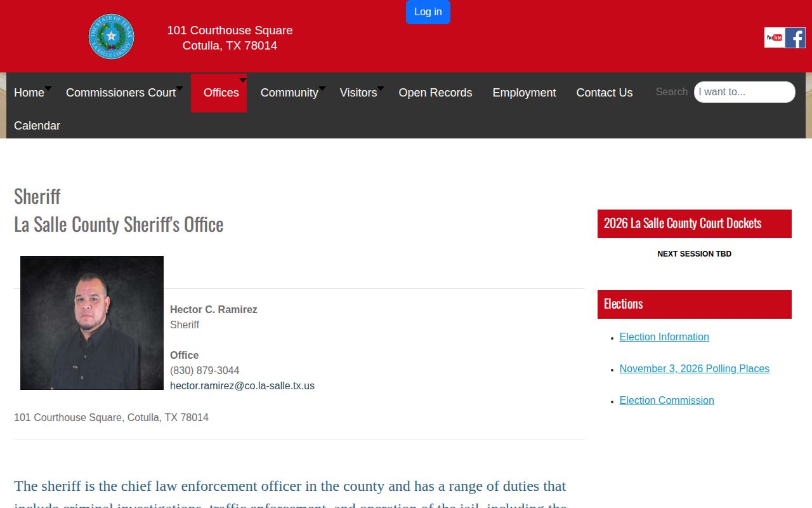Click the Elections section header
Image resolution: width=812 pixels, height=508 pixels.
695,304
